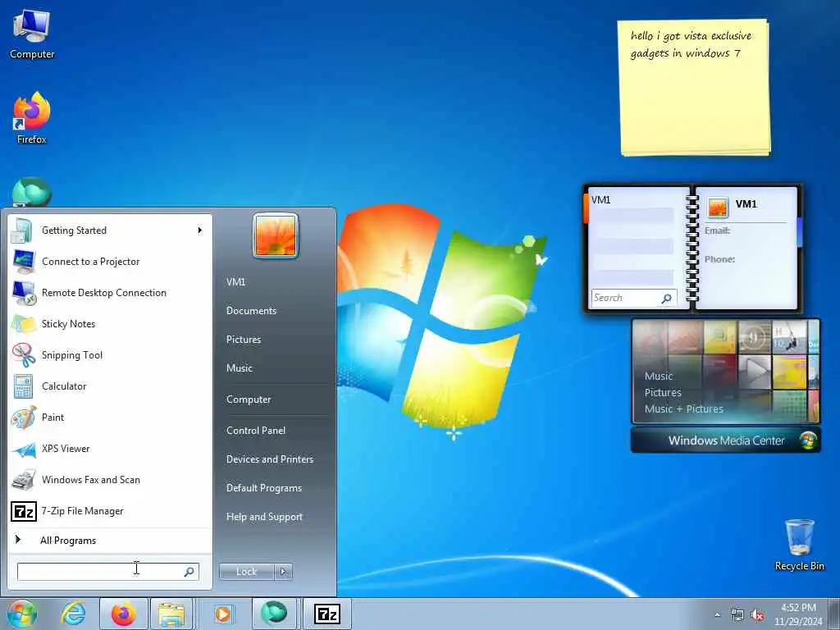Click the Lock button

coord(246,572)
